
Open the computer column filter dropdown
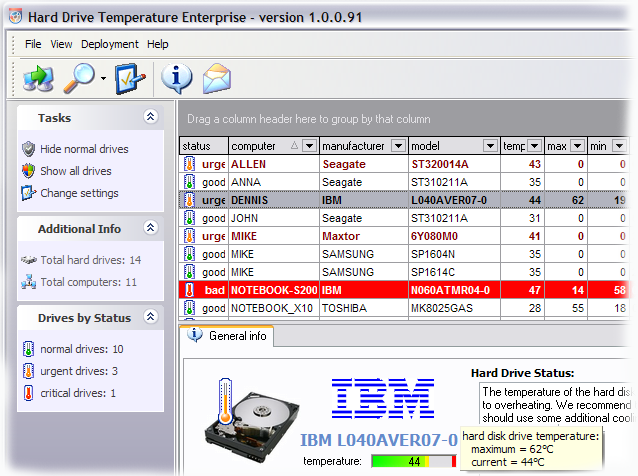click(x=310, y=146)
